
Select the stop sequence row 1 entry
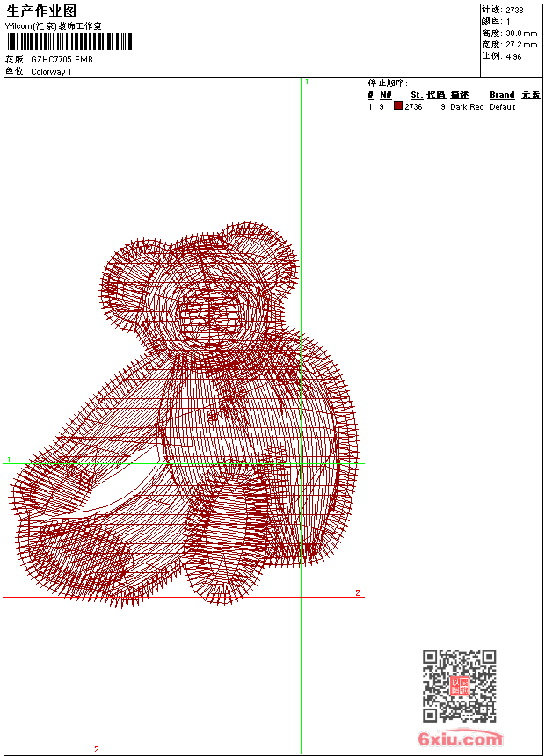tap(454, 106)
